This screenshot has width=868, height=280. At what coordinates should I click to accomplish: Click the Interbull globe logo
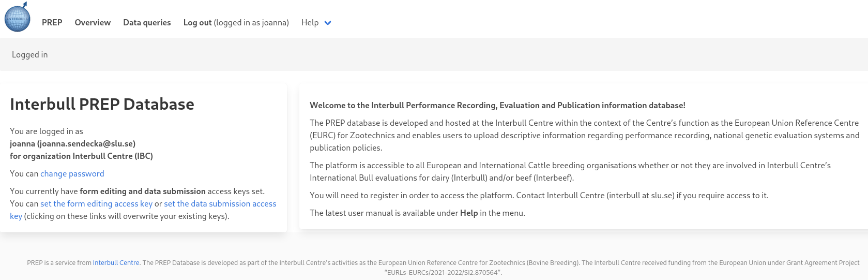[x=18, y=17]
